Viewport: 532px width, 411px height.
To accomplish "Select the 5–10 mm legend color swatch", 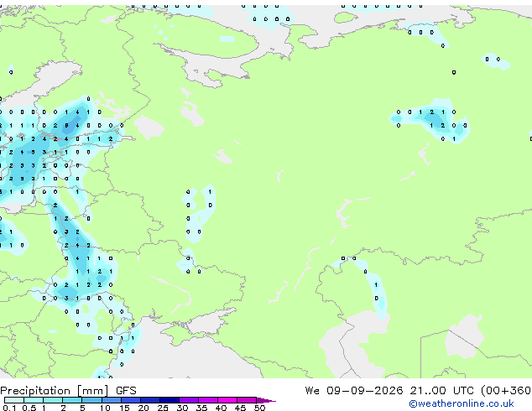I will (x=91, y=400).
